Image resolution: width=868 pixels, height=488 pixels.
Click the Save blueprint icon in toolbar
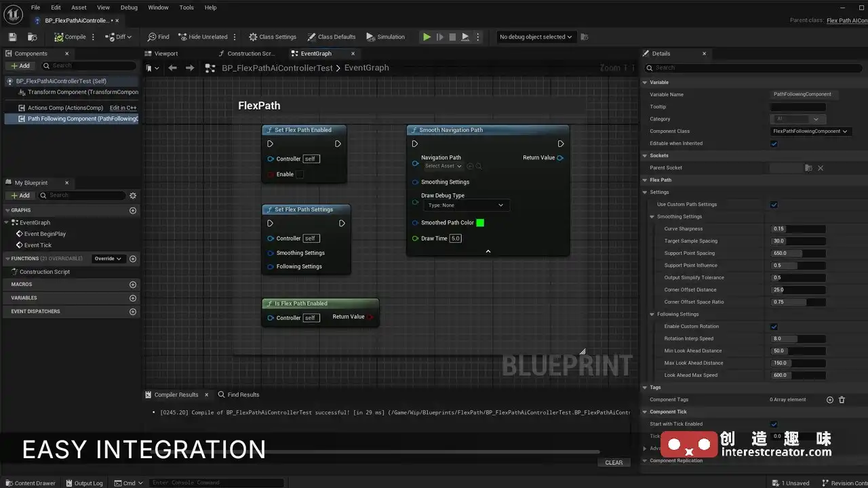[12, 37]
